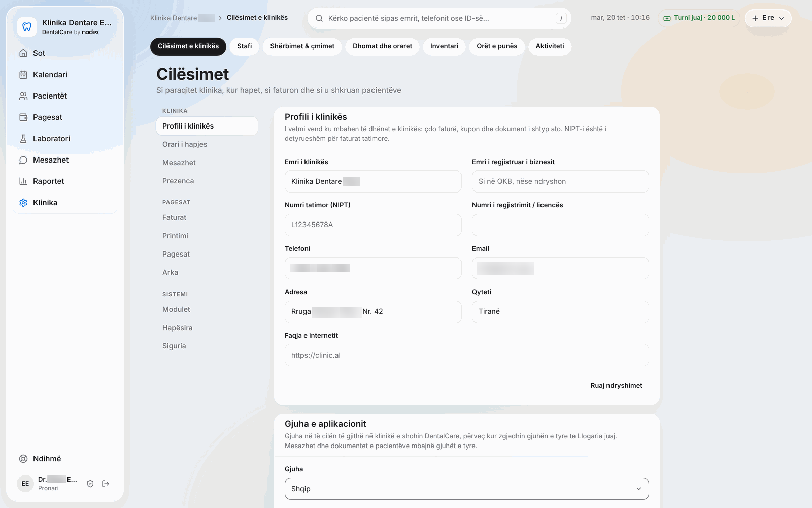Click the search magnifier icon
Image resolution: width=812 pixels, height=508 pixels.
pos(319,18)
